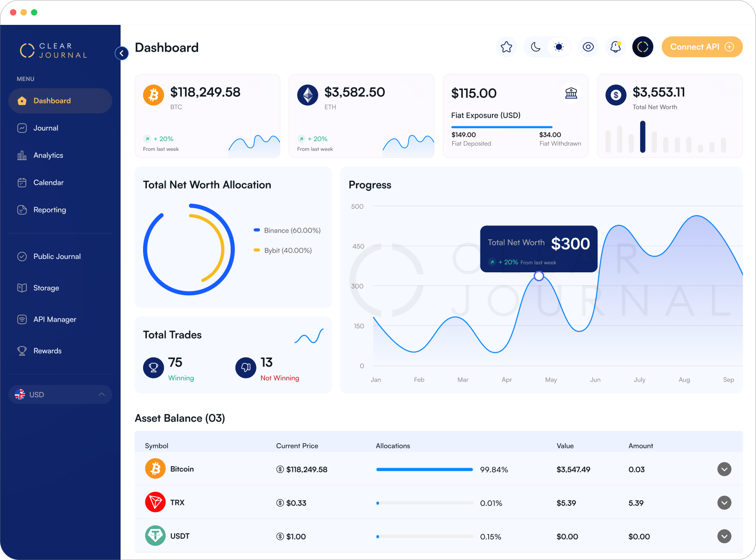This screenshot has width=756, height=560.
Task: Enable light mode with sun icon
Action: click(x=558, y=47)
